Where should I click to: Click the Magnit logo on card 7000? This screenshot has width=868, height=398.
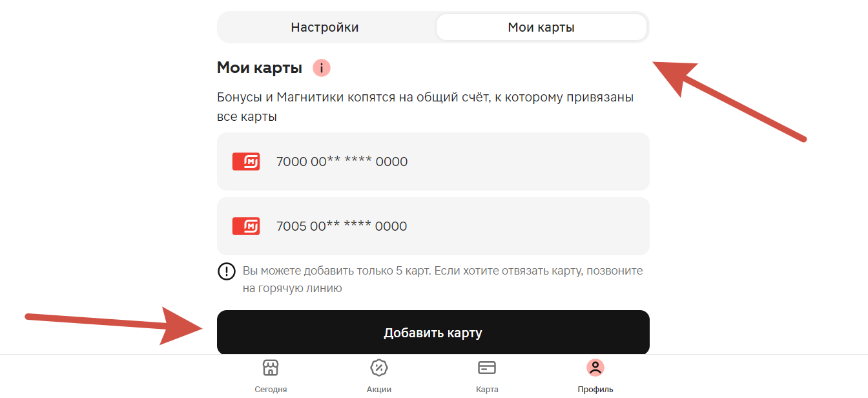tap(246, 162)
